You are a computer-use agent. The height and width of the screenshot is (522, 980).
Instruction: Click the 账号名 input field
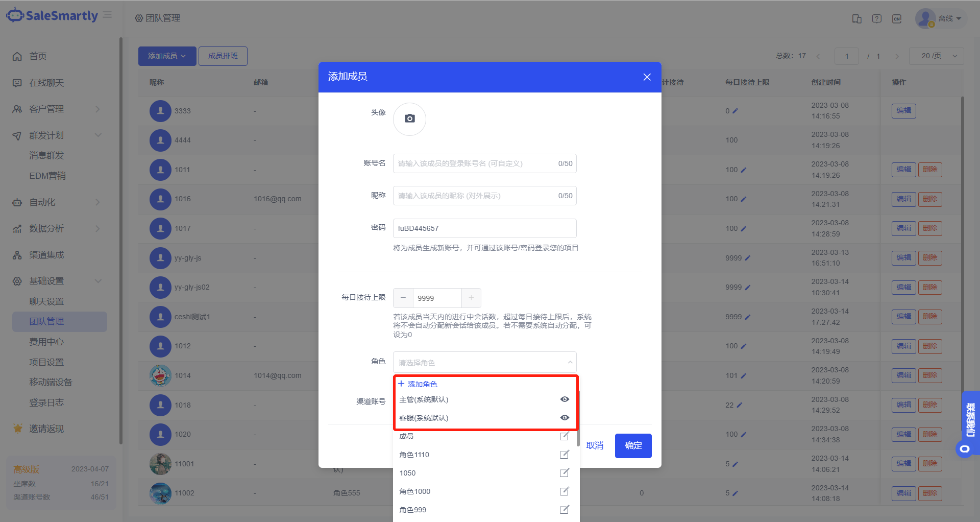tap(484, 163)
